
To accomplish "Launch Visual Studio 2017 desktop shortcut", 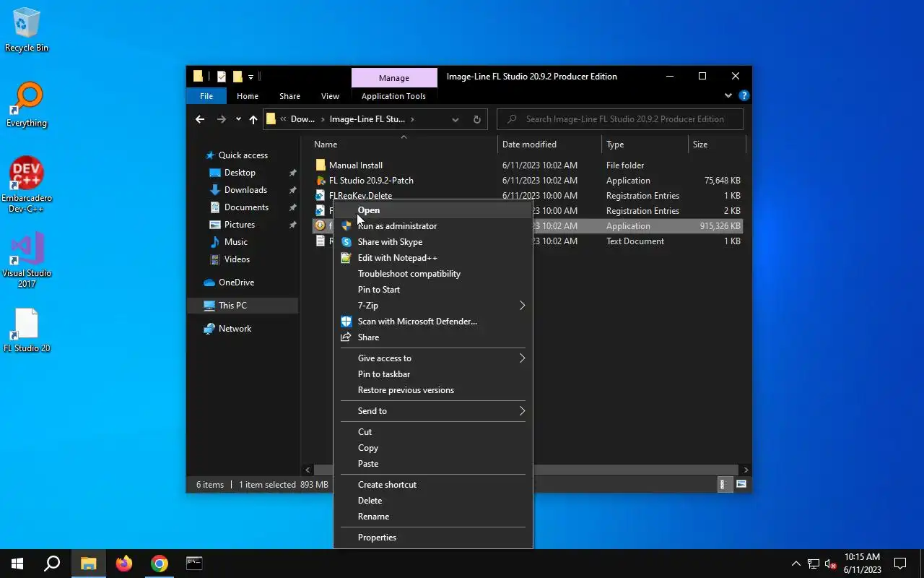I will 27,260.
